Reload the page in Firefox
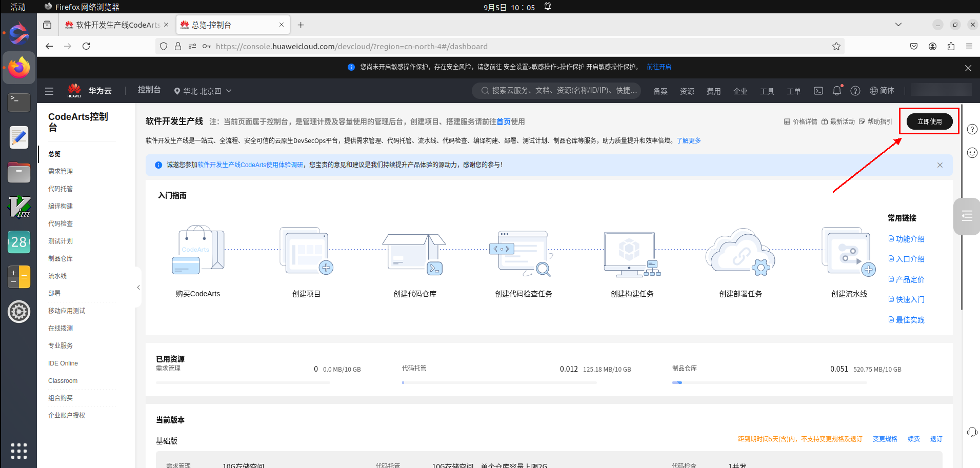Screen dimensions: 980x468 click(x=86, y=46)
